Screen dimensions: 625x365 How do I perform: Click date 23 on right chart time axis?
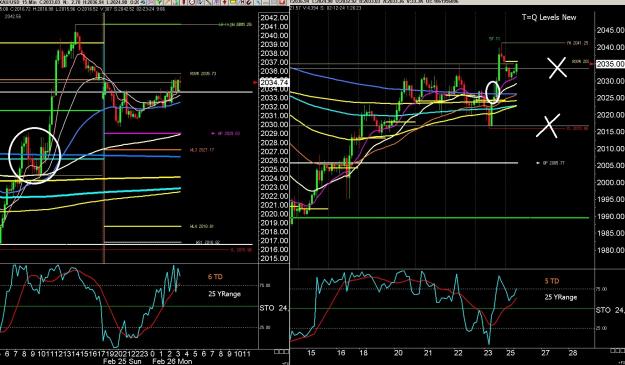(x=488, y=353)
